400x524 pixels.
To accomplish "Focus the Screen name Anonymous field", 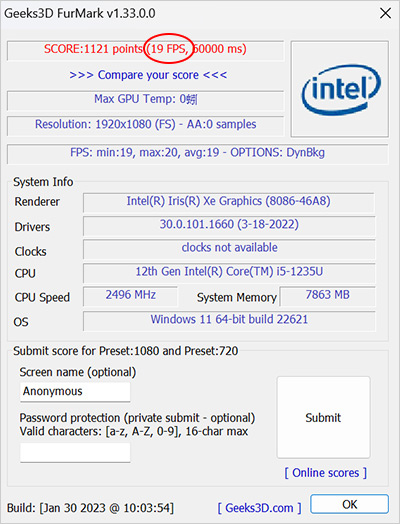I will pyautogui.click(x=75, y=392).
